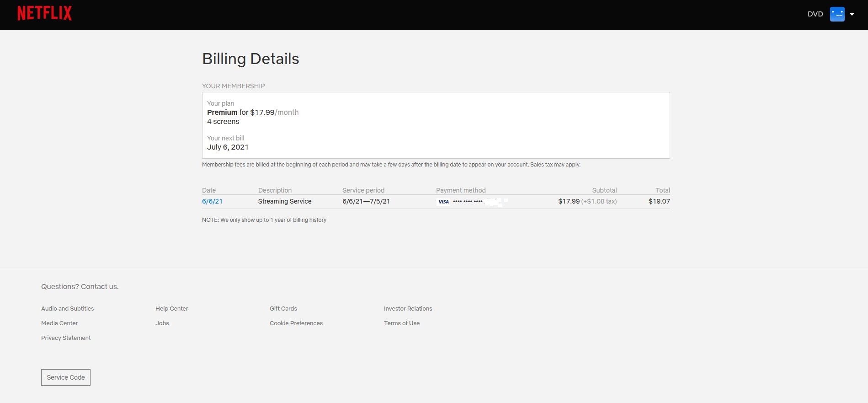Click the Billing Details heading
868x403 pixels.
pos(250,59)
